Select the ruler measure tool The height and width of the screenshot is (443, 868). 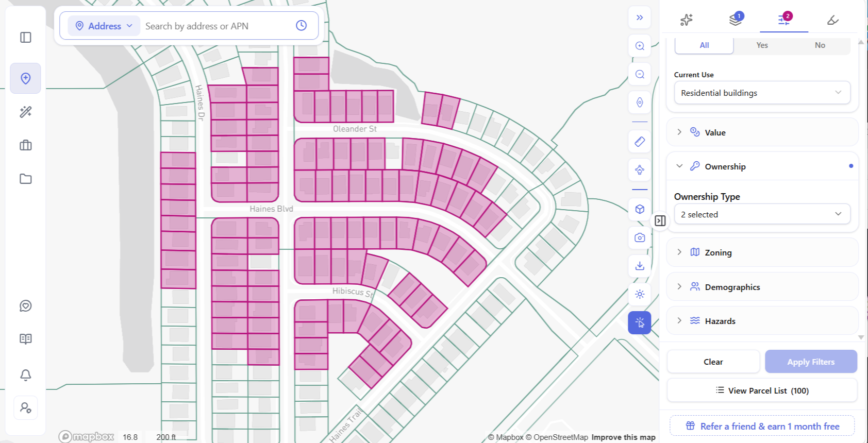tap(640, 142)
